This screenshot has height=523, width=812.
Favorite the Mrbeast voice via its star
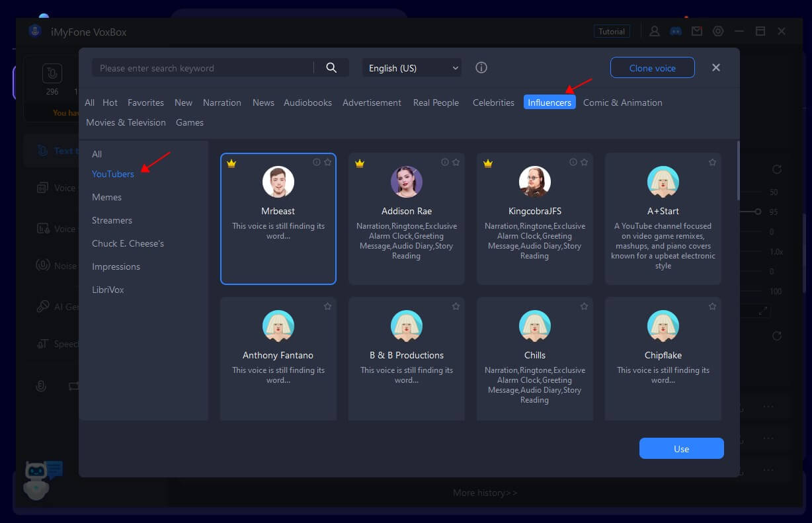click(x=327, y=161)
